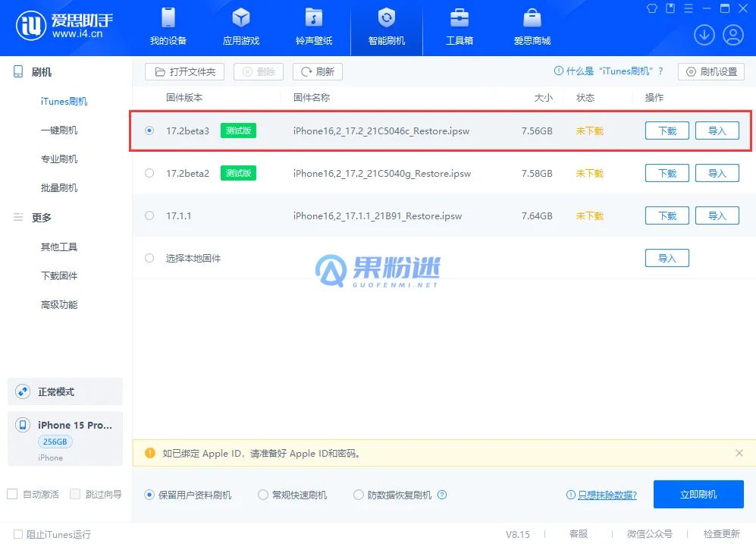The width and height of the screenshot is (756, 544).
Task: Import the 17.2beta2 firmware file
Action: pyautogui.click(x=717, y=173)
